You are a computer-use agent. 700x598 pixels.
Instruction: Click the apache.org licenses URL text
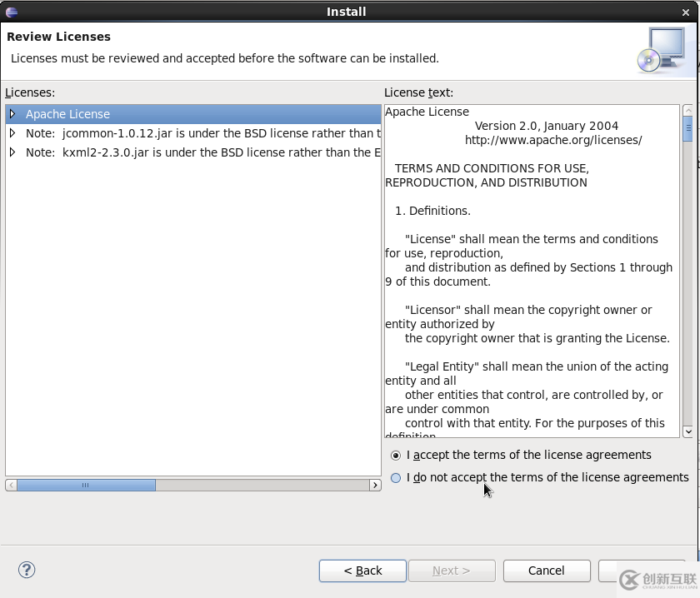click(553, 140)
